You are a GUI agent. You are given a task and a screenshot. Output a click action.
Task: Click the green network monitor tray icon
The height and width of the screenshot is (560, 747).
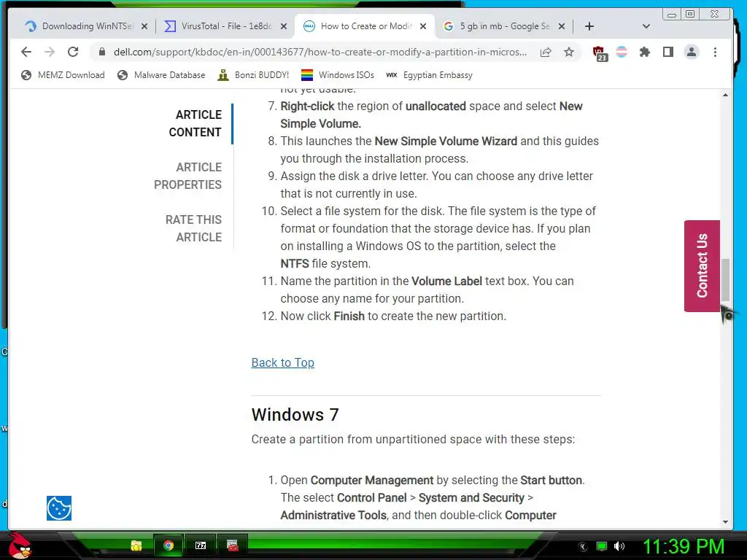click(602, 546)
